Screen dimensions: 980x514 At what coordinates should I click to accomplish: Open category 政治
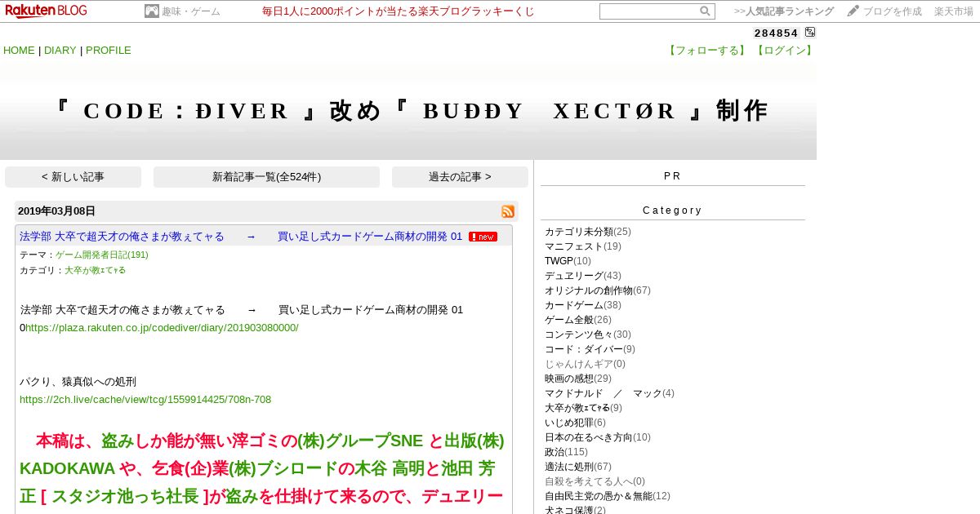pyautogui.click(x=555, y=452)
